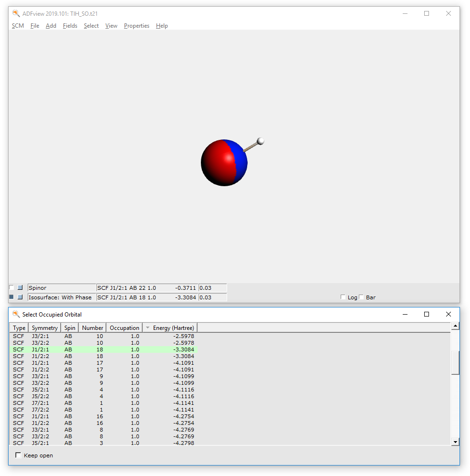Select orbital J7/2:1 number 1 row
Image resolution: width=470 pixels, height=476 pixels.
[x=104, y=403]
